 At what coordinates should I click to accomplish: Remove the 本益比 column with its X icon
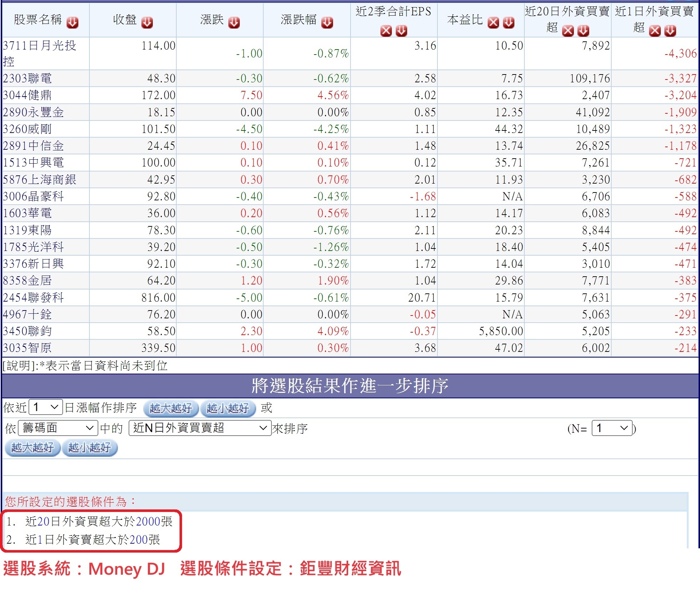click(x=493, y=23)
